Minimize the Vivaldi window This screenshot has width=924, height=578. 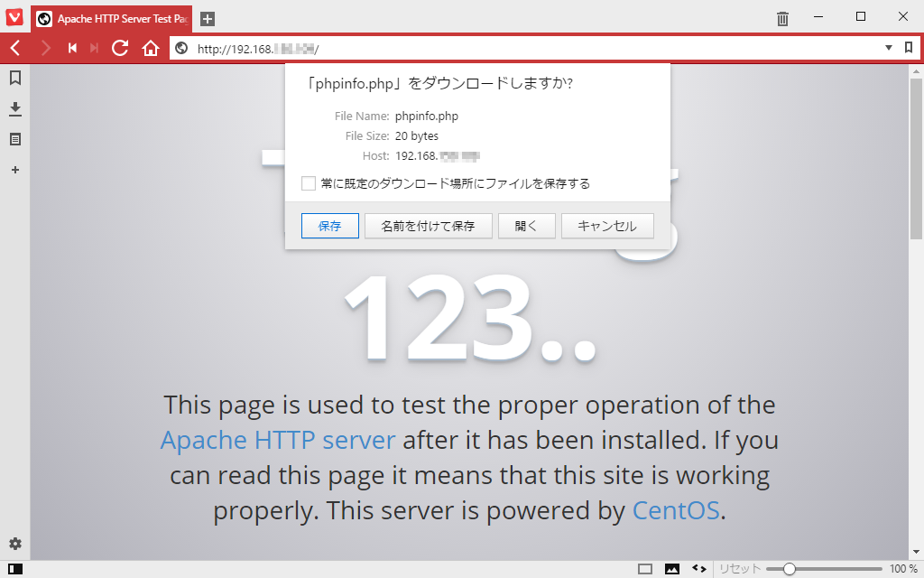pos(818,17)
